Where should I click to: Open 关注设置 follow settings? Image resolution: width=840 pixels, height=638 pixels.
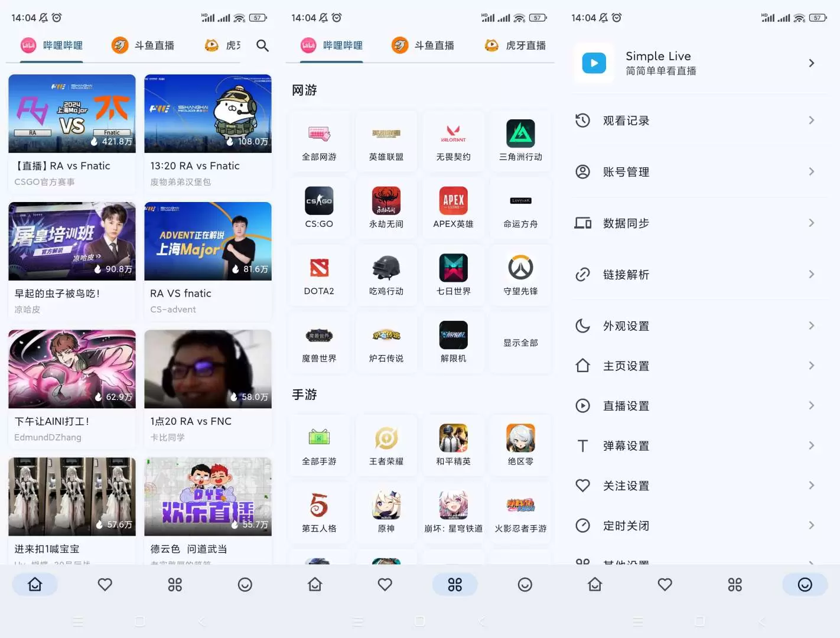pos(700,486)
